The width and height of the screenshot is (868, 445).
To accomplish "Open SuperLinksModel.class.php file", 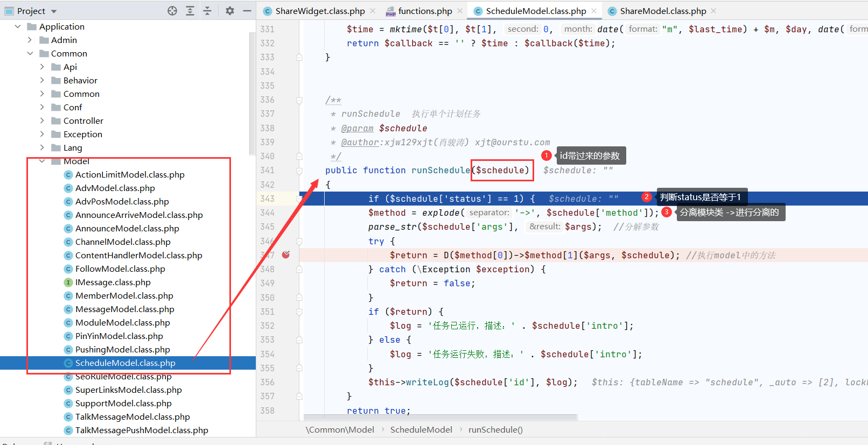I will pos(129,390).
